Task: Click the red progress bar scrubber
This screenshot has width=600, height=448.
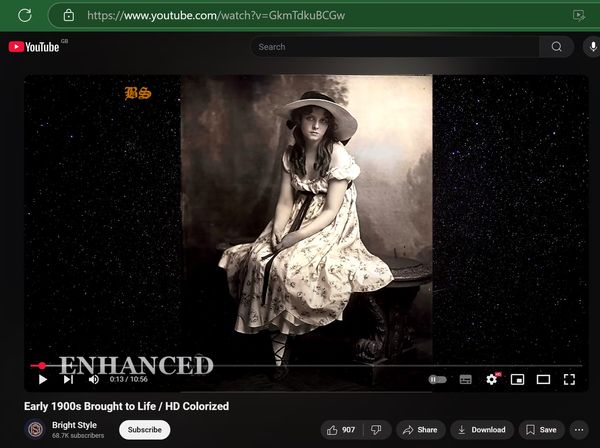Action: [x=42, y=366]
